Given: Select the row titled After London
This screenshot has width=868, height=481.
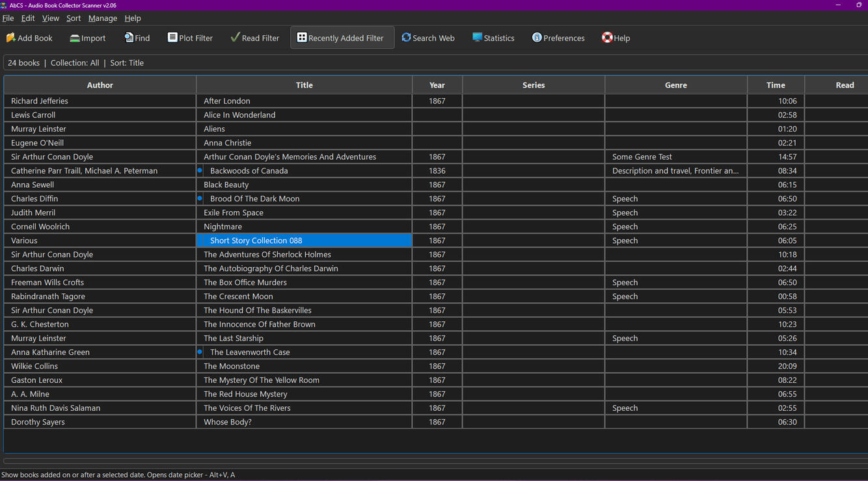Looking at the screenshot, I should 435,101.
